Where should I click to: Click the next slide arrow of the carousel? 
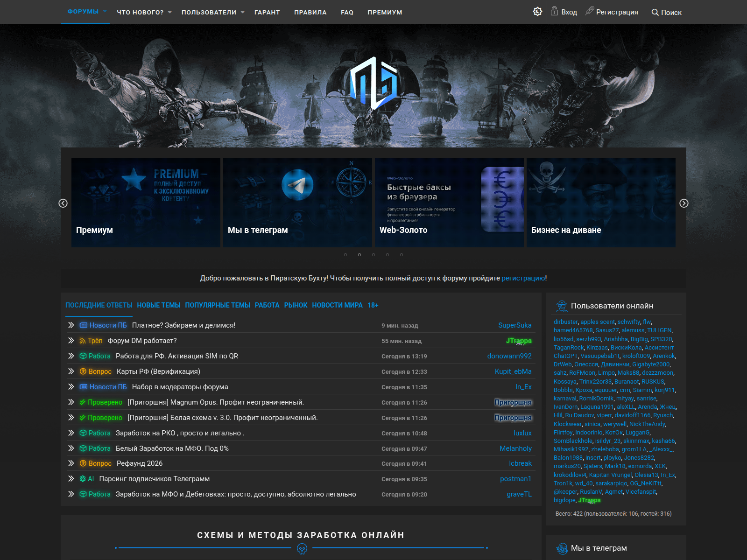[x=684, y=203]
